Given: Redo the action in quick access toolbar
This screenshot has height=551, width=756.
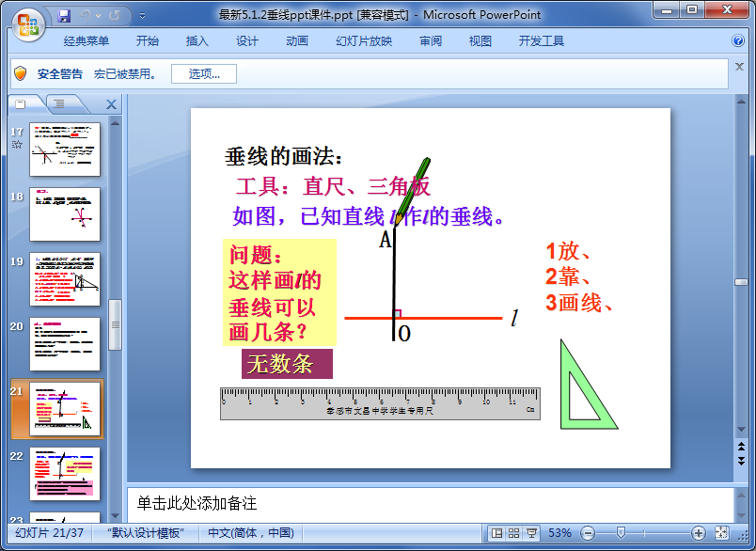Looking at the screenshot, I should (115, 15).
